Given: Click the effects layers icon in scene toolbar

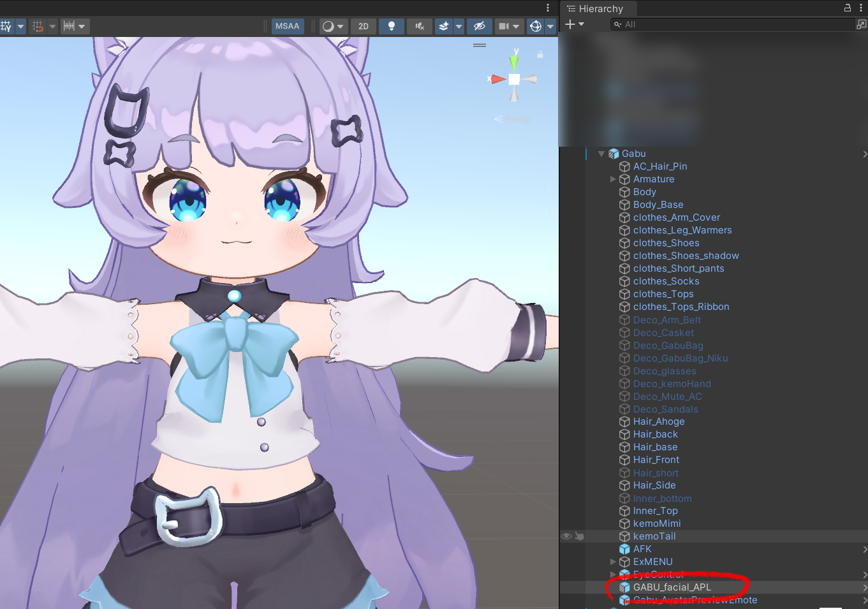Looking at the screenshot, I should (x=444, y=26).
